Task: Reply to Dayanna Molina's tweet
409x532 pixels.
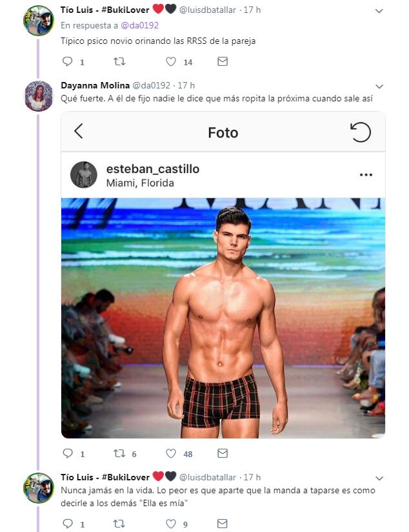Action: click(68, 454)
